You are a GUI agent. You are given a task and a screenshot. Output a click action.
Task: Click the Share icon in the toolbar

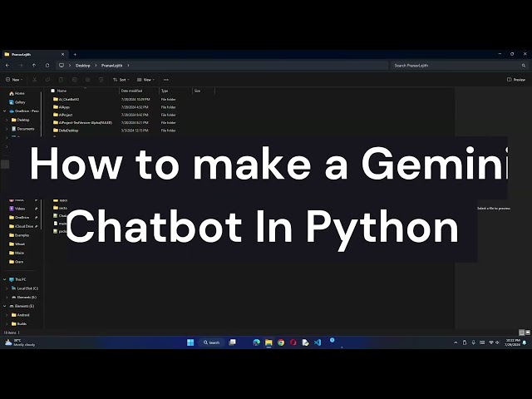point(87,80)
